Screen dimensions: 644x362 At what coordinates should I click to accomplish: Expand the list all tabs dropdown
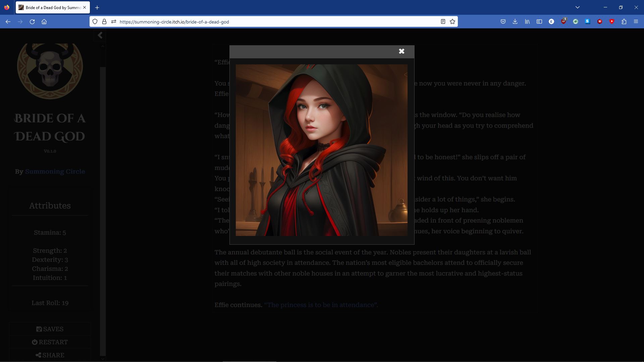577,7
